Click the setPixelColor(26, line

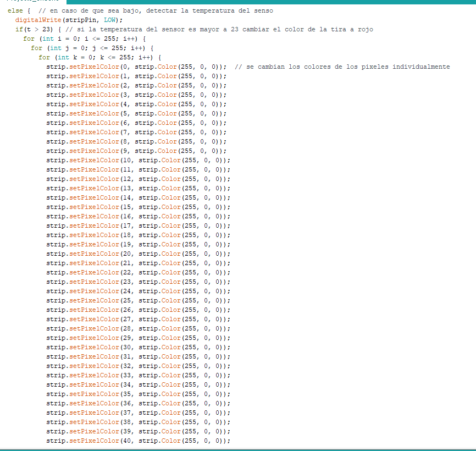[139, 310]
